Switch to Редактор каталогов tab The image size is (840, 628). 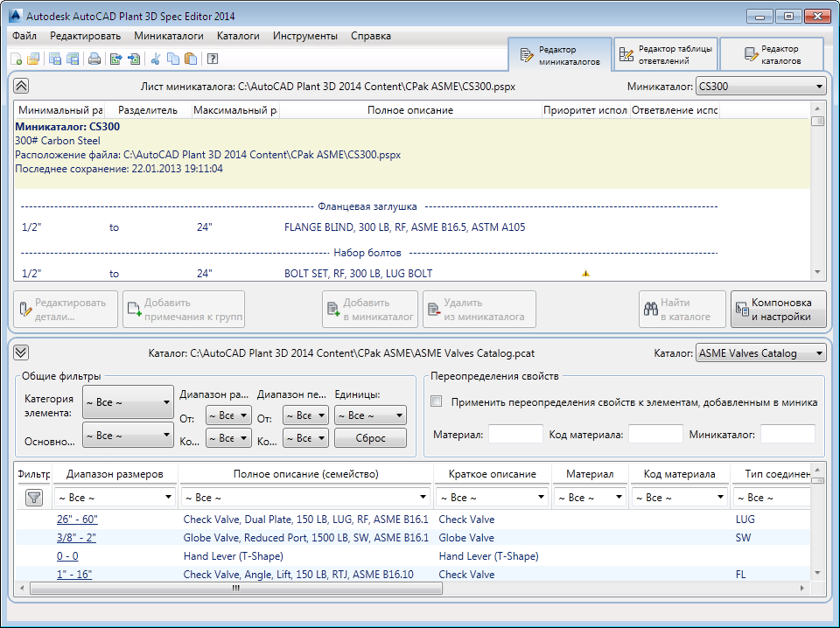(x=772, y=54)
